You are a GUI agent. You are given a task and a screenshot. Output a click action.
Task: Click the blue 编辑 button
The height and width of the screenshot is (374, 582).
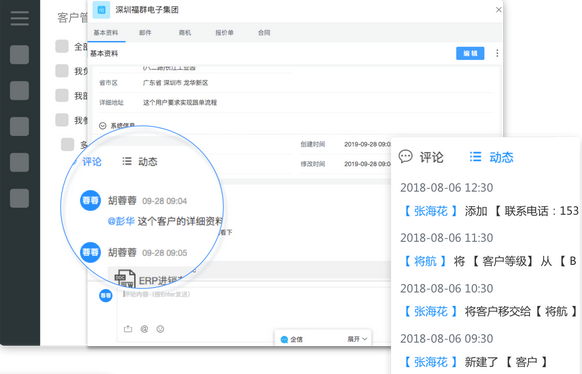(x=470, y=53)
